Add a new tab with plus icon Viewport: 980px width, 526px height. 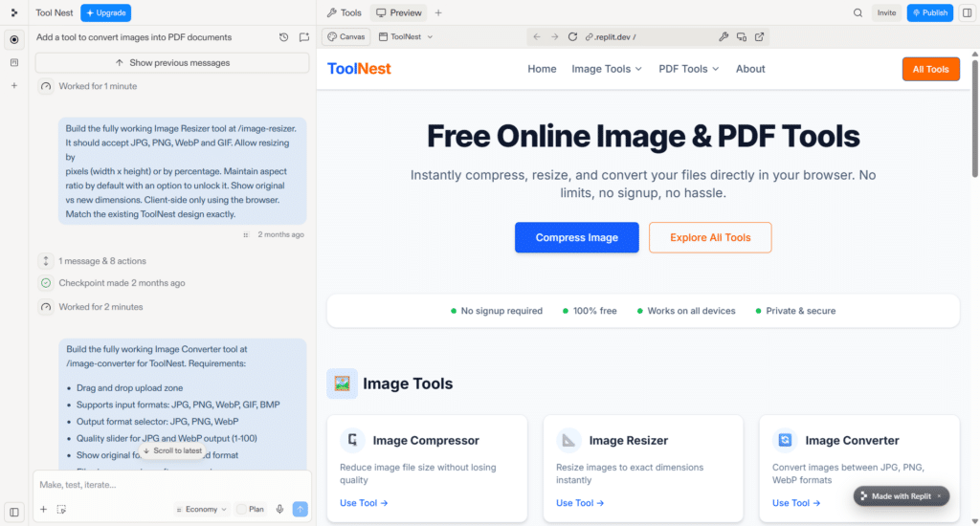tap(438, 12)
